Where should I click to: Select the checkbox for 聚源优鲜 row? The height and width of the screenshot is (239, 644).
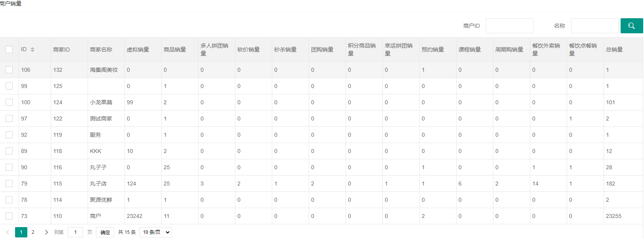9,200
